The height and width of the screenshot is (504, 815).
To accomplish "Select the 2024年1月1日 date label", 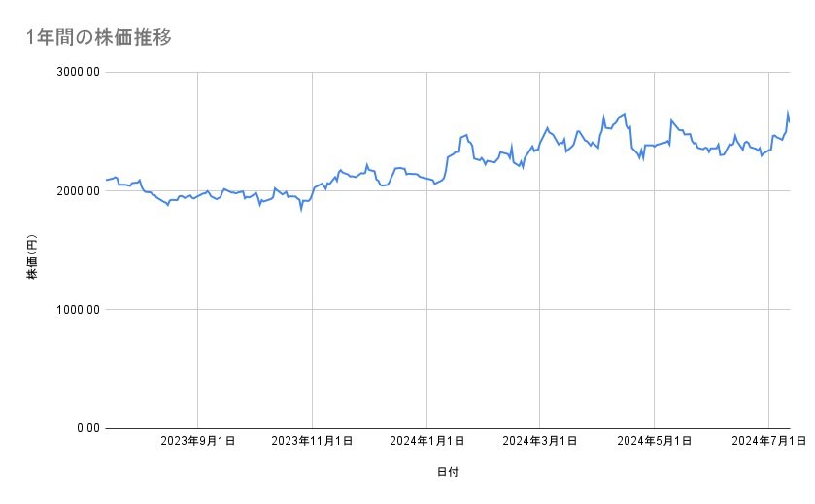I will click(426, 442).
